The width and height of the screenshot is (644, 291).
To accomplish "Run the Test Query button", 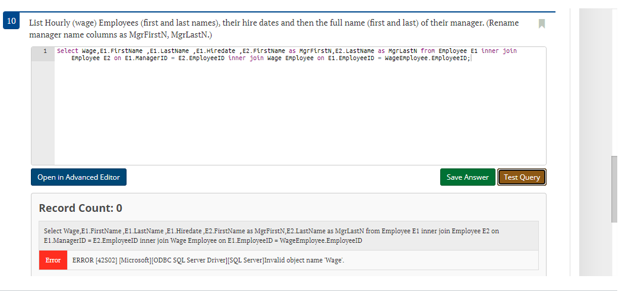I will coord(522,177).
